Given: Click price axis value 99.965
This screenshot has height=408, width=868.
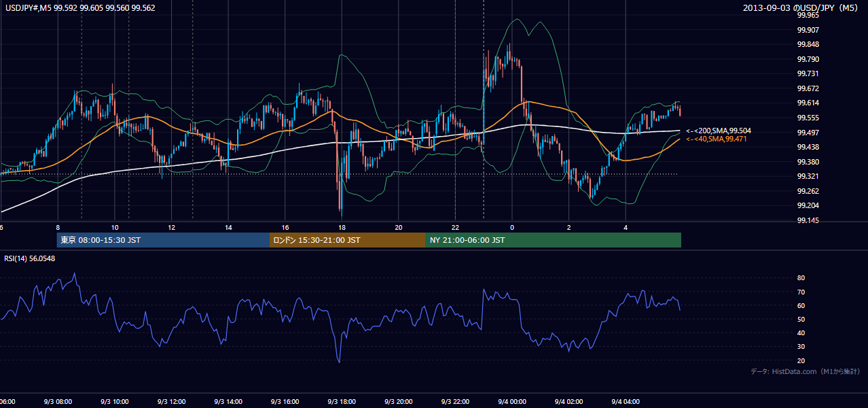Looking at the screenshot, I should click(x=808, y=14).
